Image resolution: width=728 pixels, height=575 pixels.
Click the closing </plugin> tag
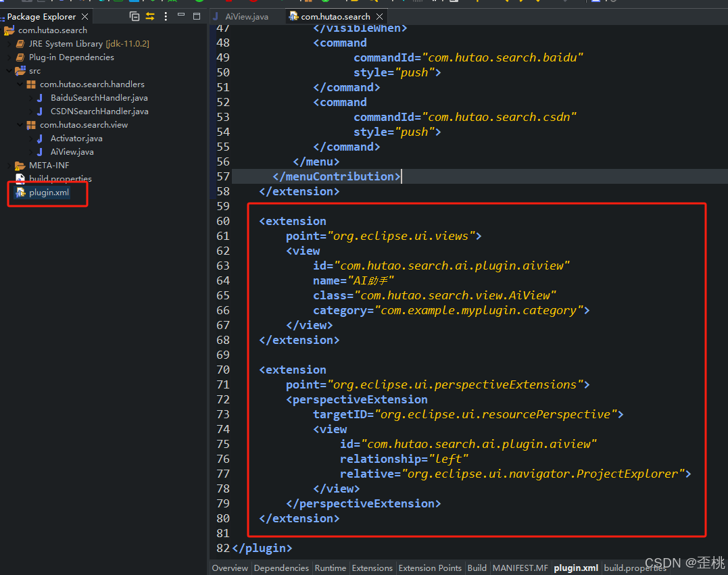(262, 548)
